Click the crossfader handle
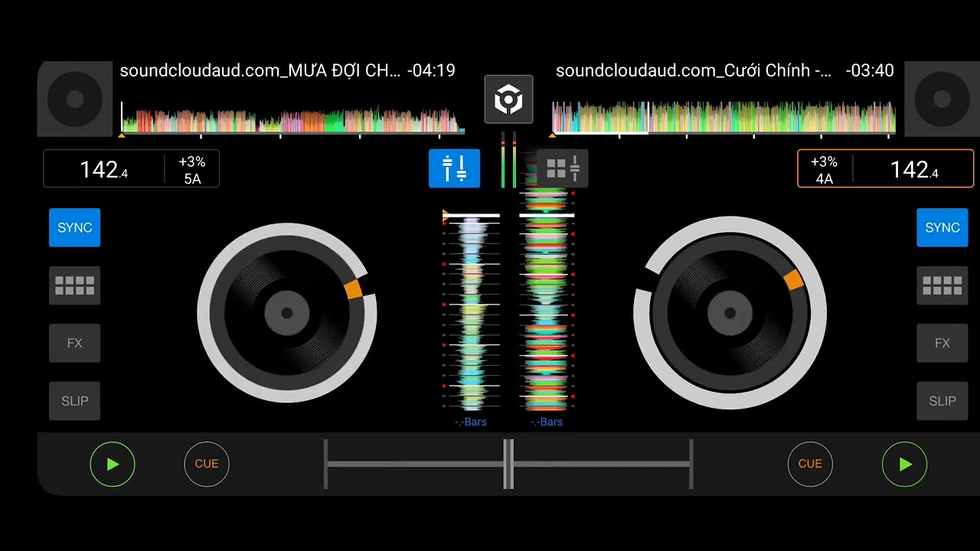The image size is (980, 551). 508,464
